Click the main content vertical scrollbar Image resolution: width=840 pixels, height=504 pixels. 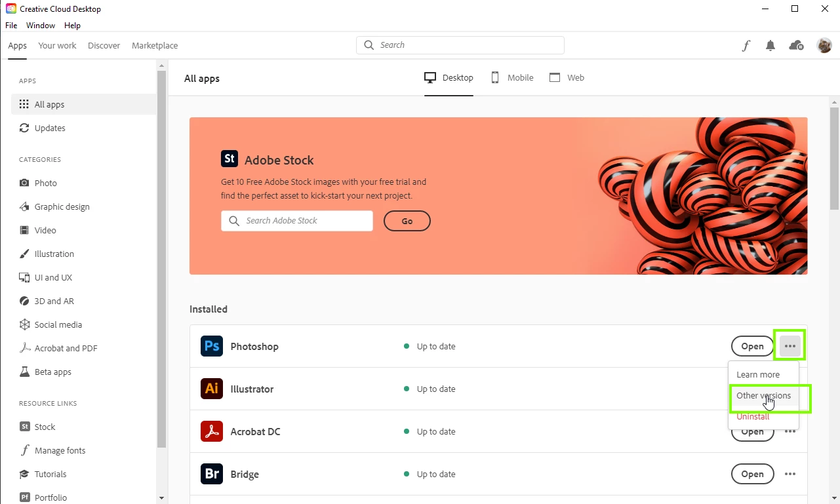[834, 159]
